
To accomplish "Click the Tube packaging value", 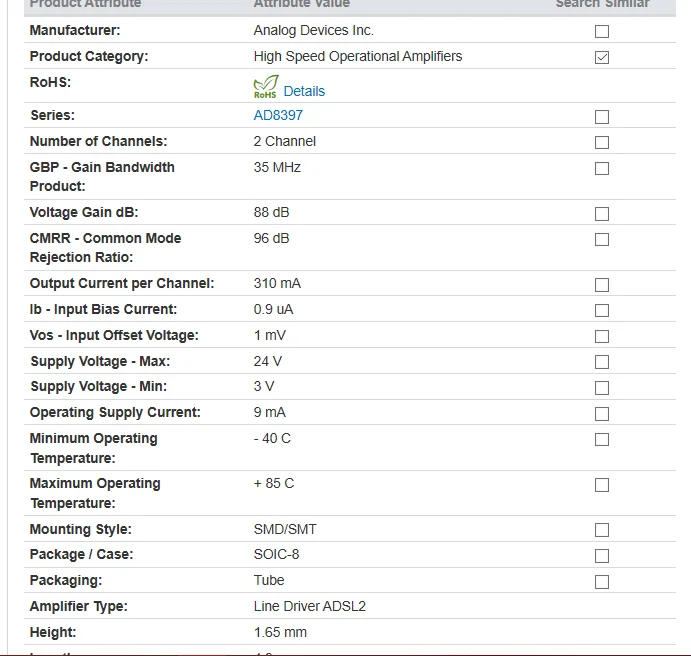I will [x=269, y=580].
